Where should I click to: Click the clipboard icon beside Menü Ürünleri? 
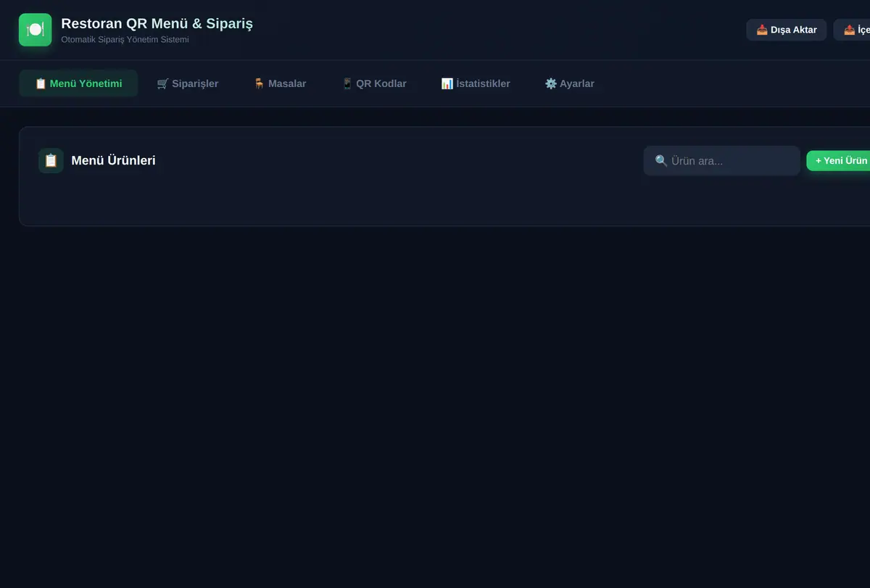tap(51, 161)
